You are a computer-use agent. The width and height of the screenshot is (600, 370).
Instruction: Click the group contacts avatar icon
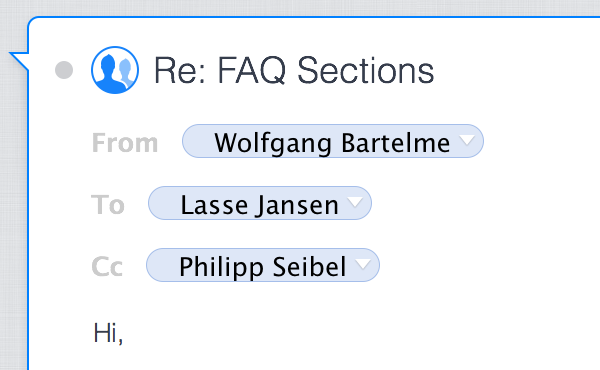click(x=115, y=70)
